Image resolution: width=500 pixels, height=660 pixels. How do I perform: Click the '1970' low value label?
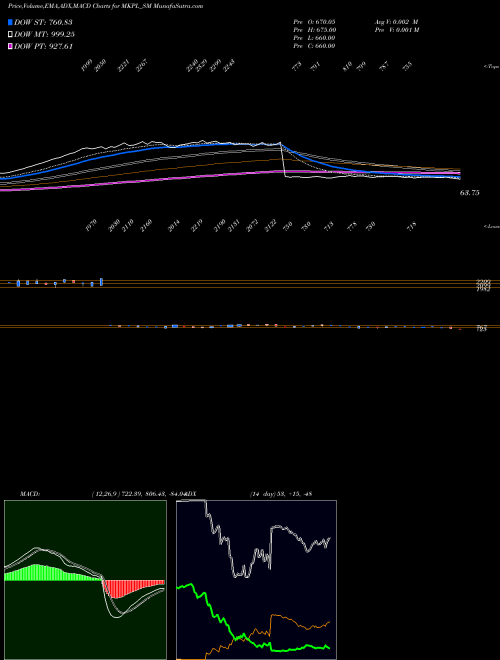(x=91, y=225)
